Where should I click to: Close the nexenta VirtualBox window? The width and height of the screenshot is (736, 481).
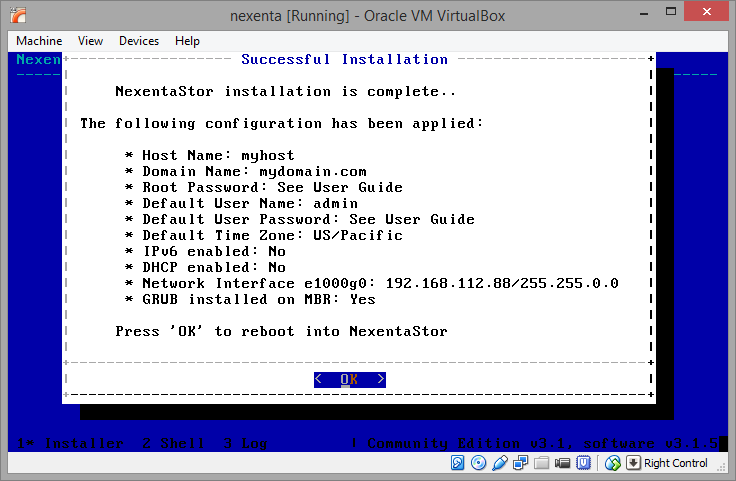(x=706, y=12)
